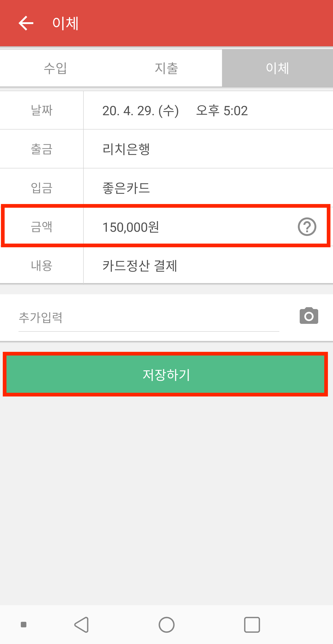Tap the Android home circle button
Viewport: 333px width, 644px height.
coord(166,625)
